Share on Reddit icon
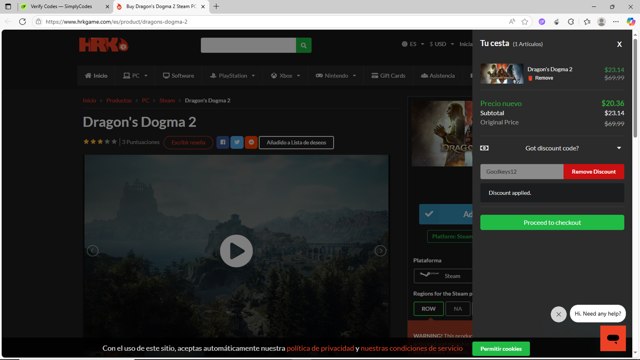 click(x=251, y=142)
